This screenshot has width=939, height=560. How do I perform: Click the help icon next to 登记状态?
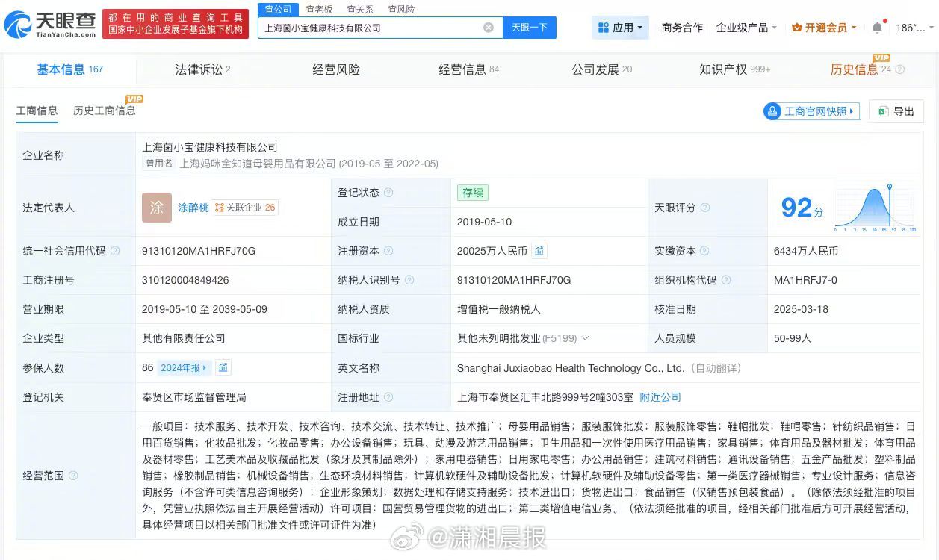pyautogui.click(x=388, y=193)
